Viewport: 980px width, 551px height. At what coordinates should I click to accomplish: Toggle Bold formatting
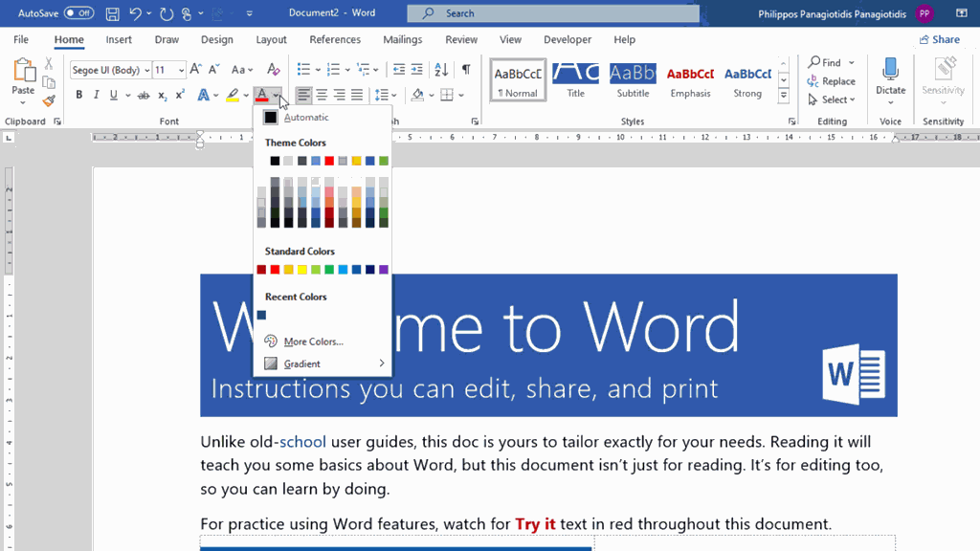coord(79,95)
